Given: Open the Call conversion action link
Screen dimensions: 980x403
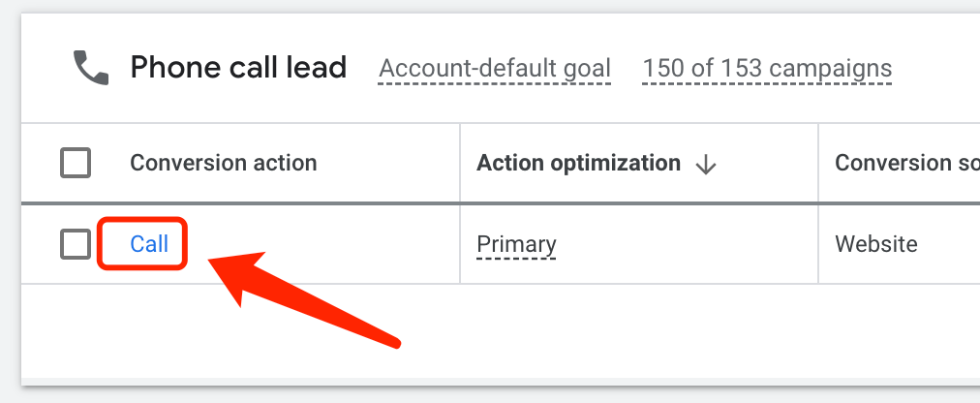Looking at the screenshot, I should (149, 244).
